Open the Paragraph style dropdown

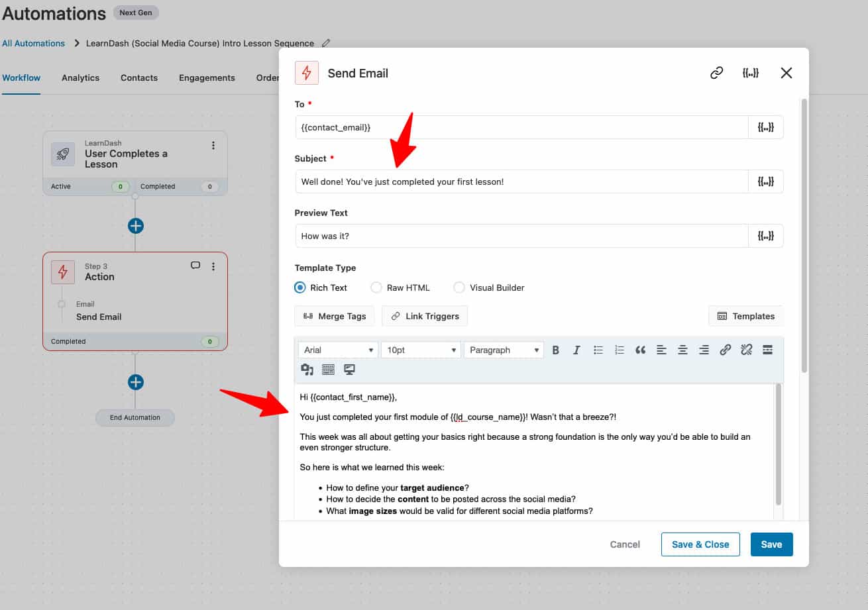[x=503, y=349]
